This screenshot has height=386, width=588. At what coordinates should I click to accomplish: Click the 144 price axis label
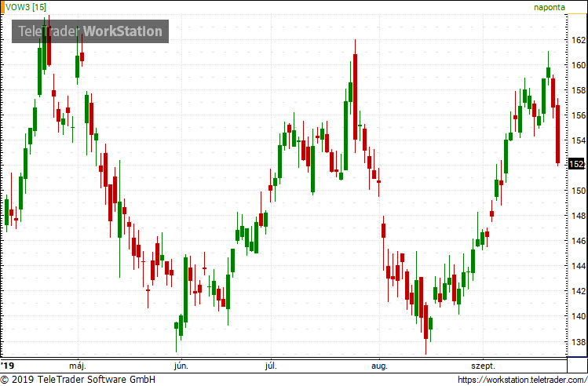coord(579,266)
